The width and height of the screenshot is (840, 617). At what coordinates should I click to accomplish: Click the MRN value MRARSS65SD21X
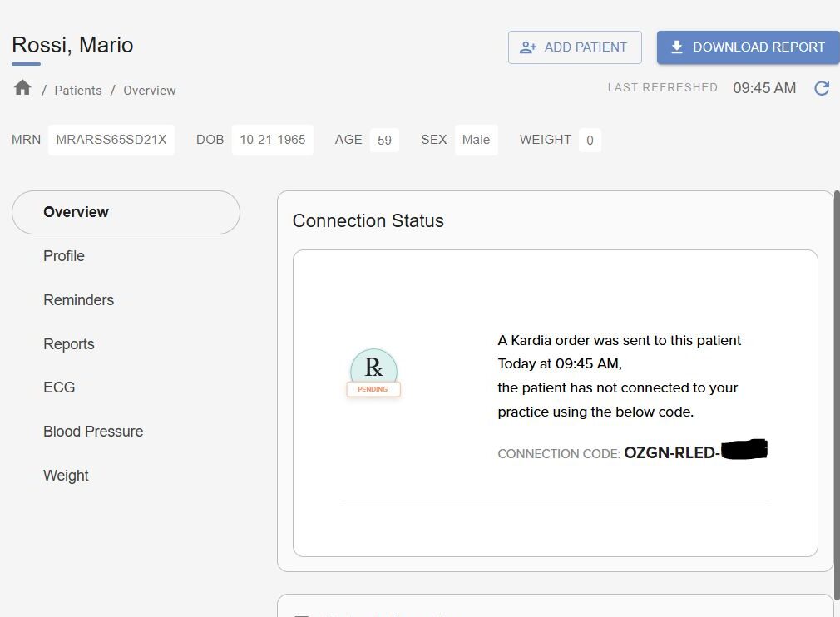pyautogui.click(x=111, y=140)
